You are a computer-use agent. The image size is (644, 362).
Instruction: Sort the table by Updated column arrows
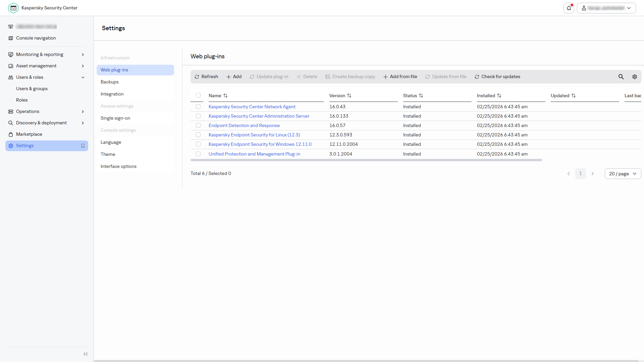[x=574, y=96]
